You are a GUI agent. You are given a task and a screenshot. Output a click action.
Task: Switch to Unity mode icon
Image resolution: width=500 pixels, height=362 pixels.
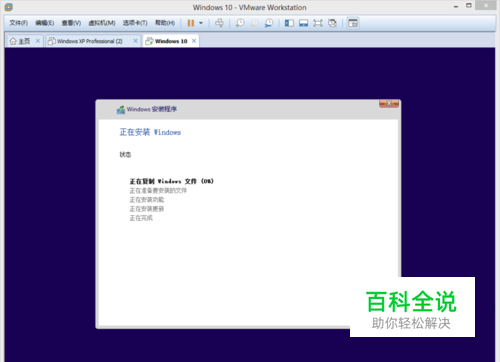(x=332, y=23)
